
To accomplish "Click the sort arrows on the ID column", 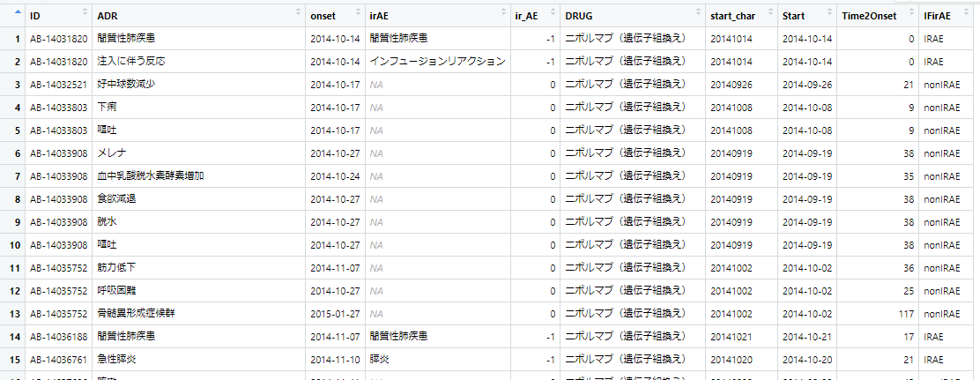I will pyautogui.click(x=85, y=12).
